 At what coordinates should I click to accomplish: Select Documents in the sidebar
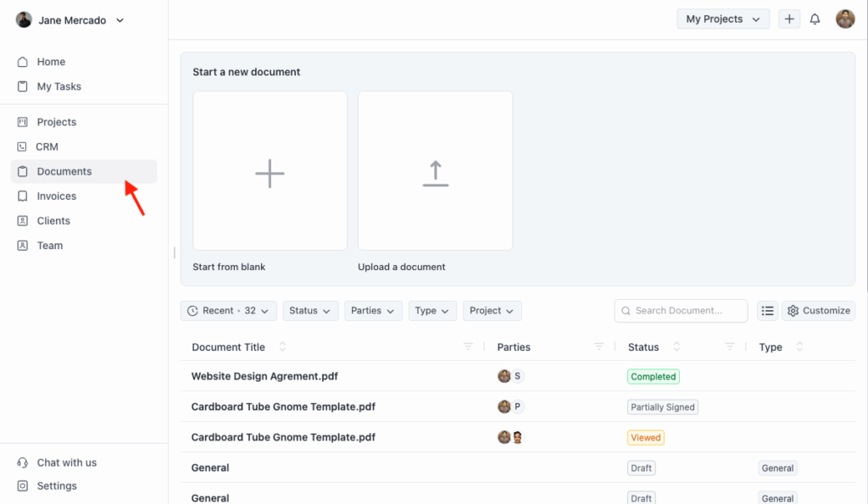[84, 171]
